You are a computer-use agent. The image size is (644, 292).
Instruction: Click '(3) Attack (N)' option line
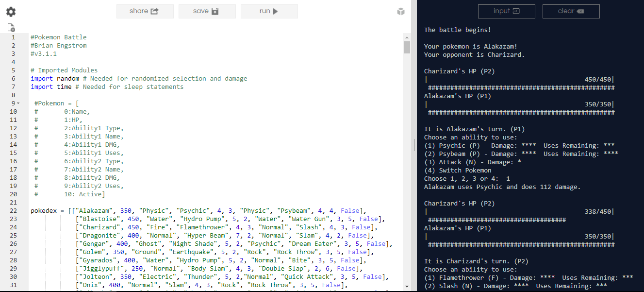[473, 162]
